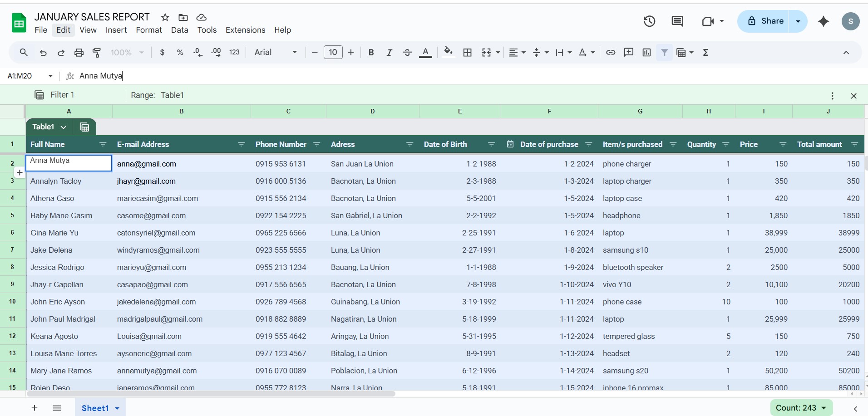Screen dimensions: 868x416
Task: Click the Google Sheets home icon
Action: tap(19, 23)
